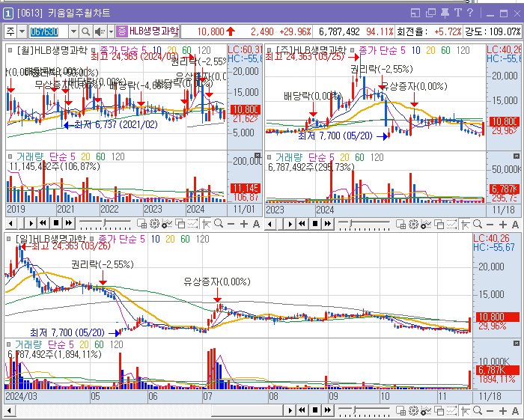Stop the weekly chart playback
The width and height of the screenshot is (524, 420).
[315, 224]
